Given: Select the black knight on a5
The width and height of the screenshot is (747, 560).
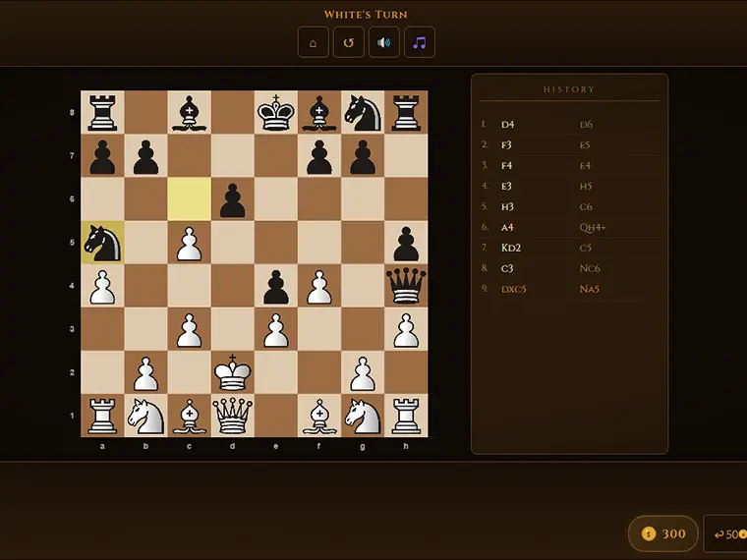Looking at the screenshot, I should [102, 243].
